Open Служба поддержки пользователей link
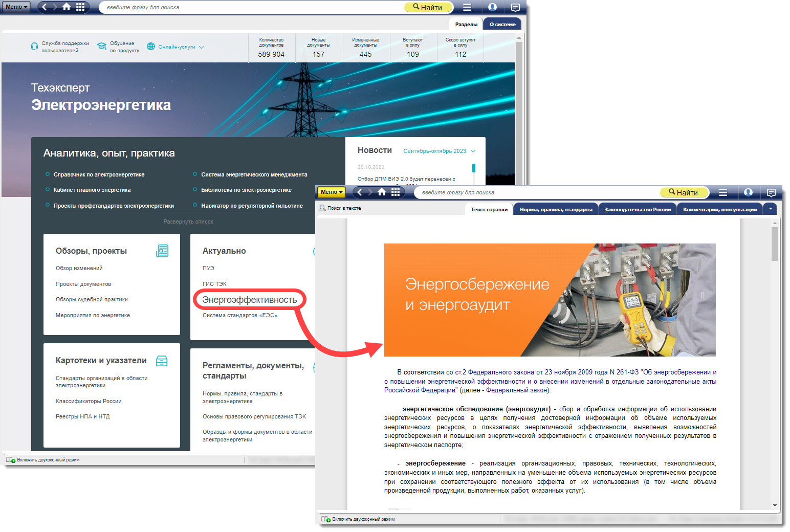The image size is (790, 532). 65,47
